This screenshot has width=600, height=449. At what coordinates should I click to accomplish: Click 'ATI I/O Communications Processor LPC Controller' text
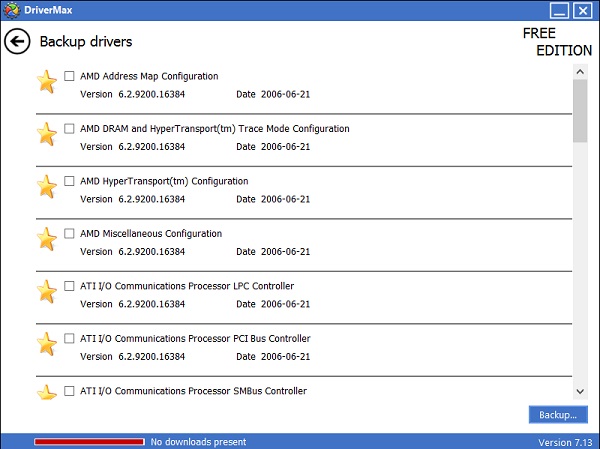(x=187, y=286)
